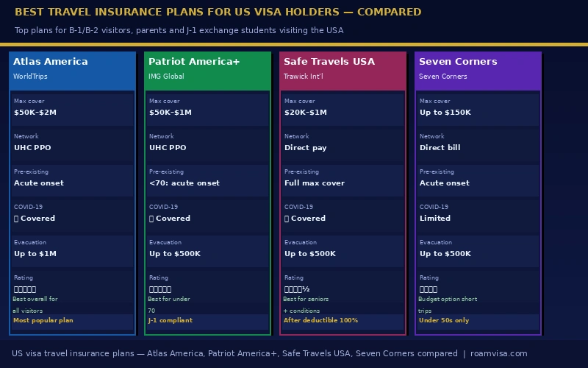
Task: Click the "Best for under 70" note
Action: tap(169, 305)
